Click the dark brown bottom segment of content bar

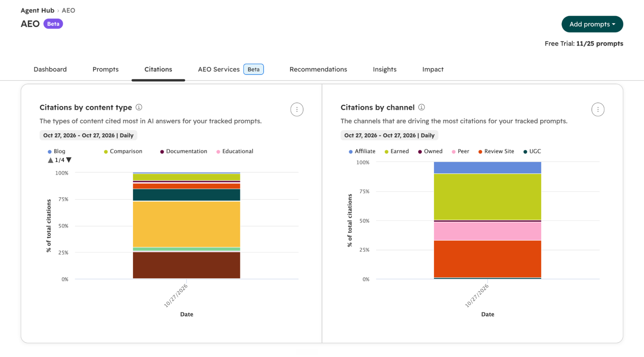[x=186, y=265]
